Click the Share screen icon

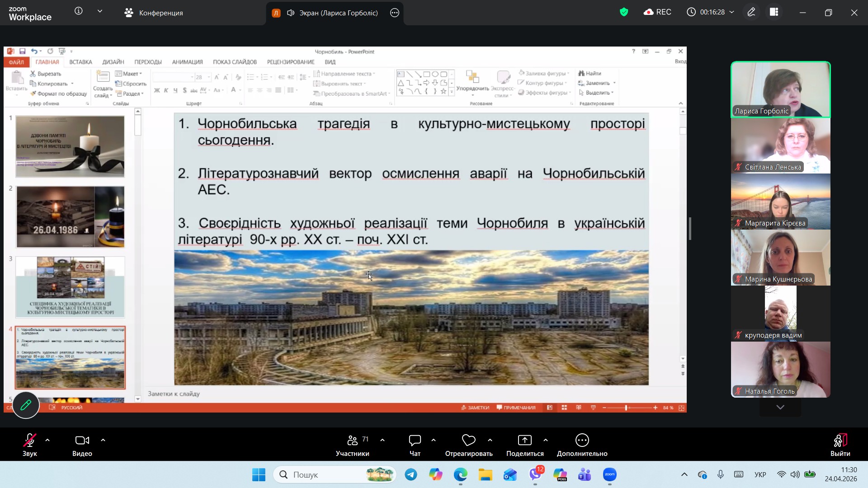pos(524,441)
